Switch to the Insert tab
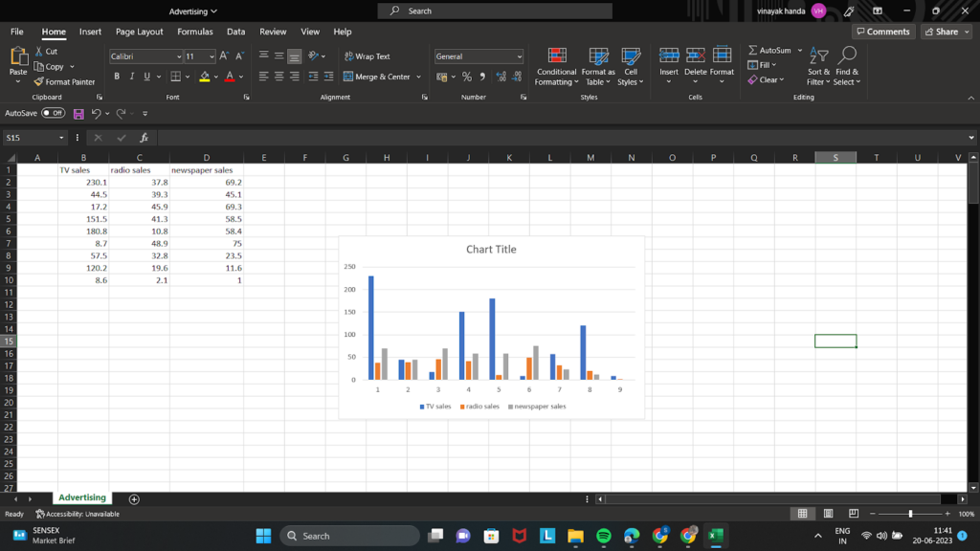The width and height of the screenshot is (980, 551). [x=90, y=32]
